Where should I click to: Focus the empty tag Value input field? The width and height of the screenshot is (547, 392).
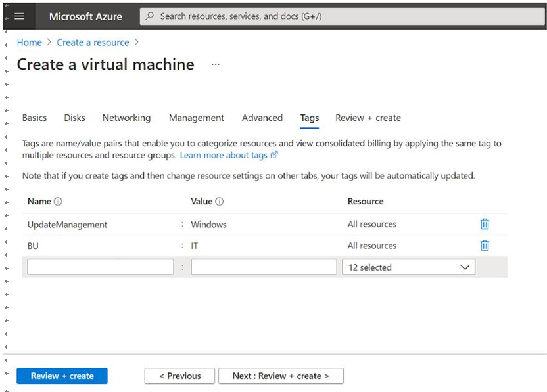point(264,267)
